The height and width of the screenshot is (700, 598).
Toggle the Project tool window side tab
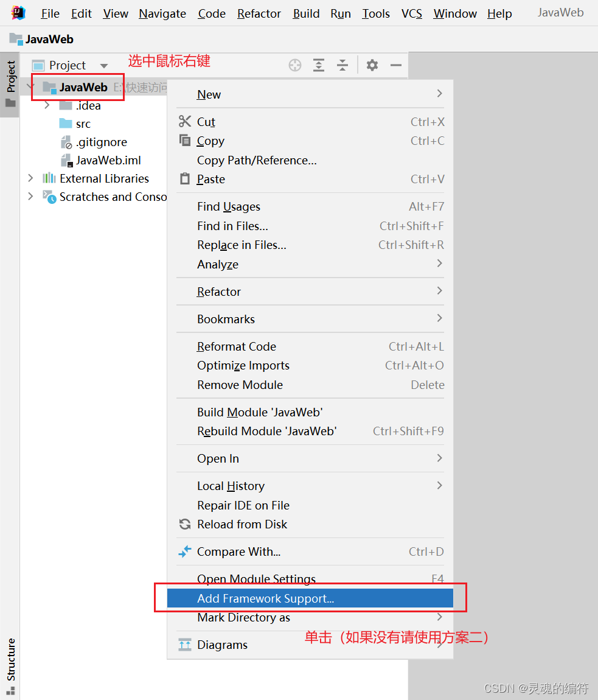(x=10, y=85)
